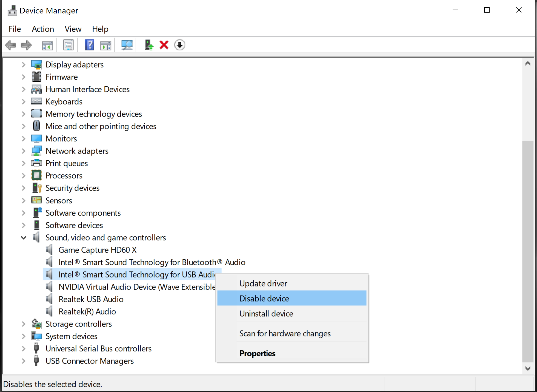Viewport: 537px width, 392px height.
Task: Click the Universal Serial Bus controllers icon
Action: click(36, 348)
